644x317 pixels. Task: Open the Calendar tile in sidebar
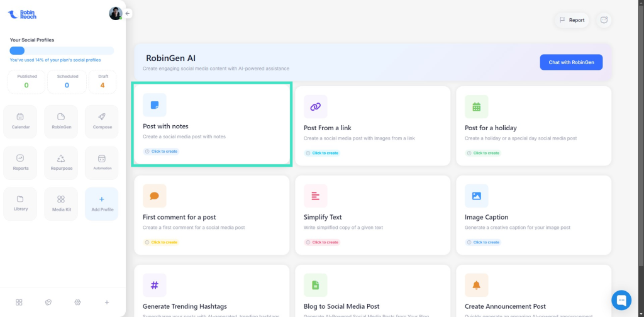pyautogui.click(x=20, y=121)
